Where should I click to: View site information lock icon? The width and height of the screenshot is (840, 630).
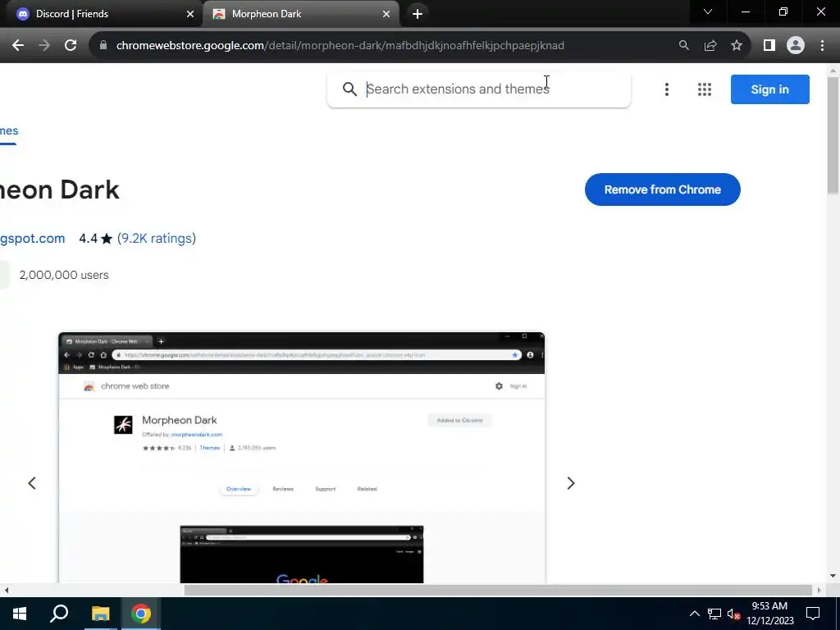coord(103,46)
